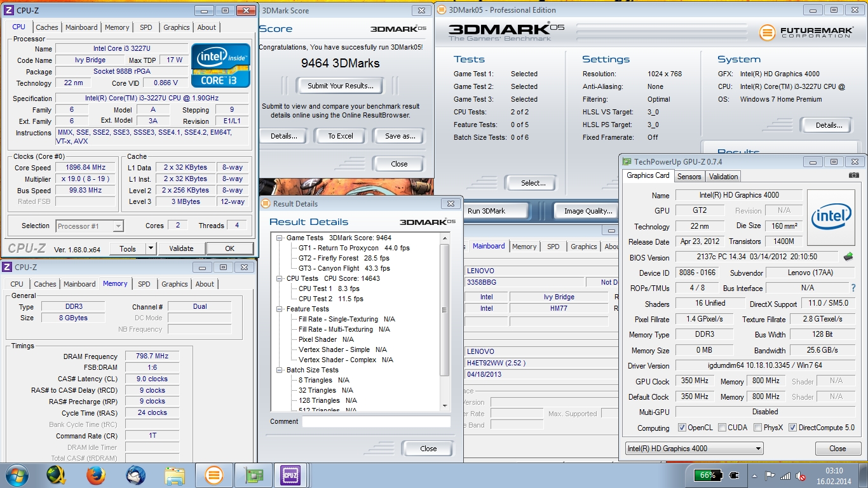Toggle the OpenCL checkbox
This screenshot has height=488, width=868.
pos(682,428)
